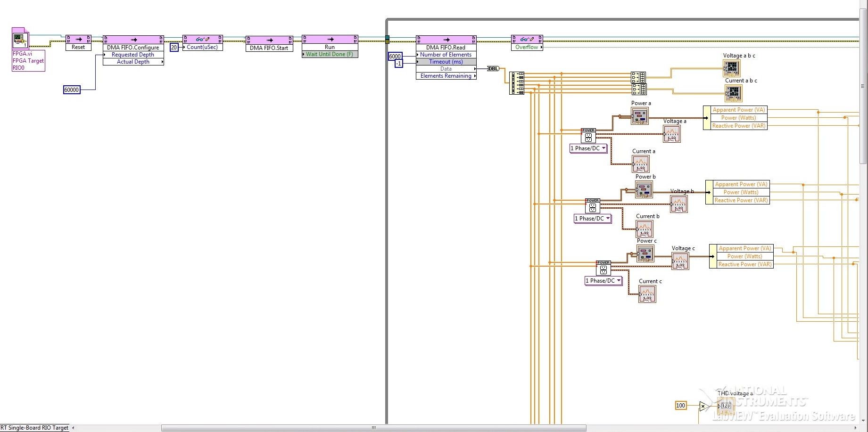The image size is (868, 432).
Task: Click Reactive Power (VAR) in Power b cluster
Action: click(741, 200)
